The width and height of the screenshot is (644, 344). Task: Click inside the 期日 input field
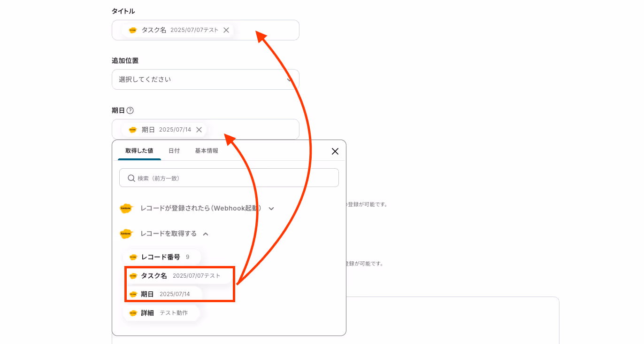tap(206, 129)
